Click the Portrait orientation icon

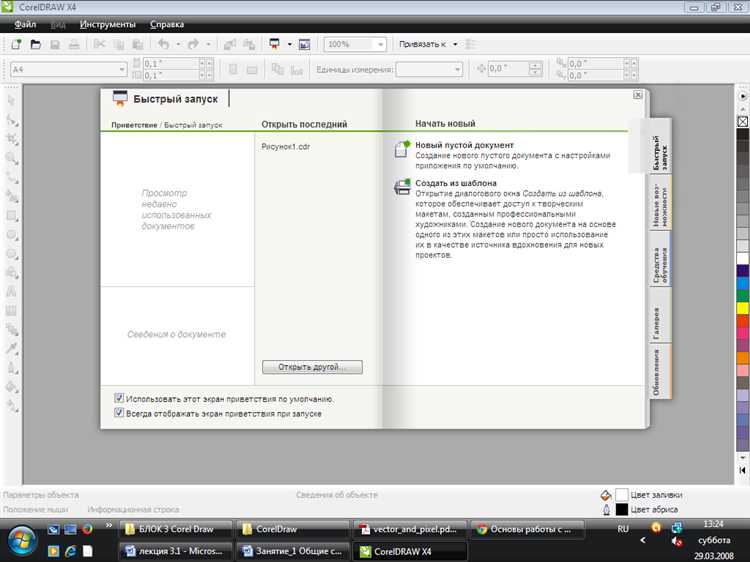[x=233, y=70]
